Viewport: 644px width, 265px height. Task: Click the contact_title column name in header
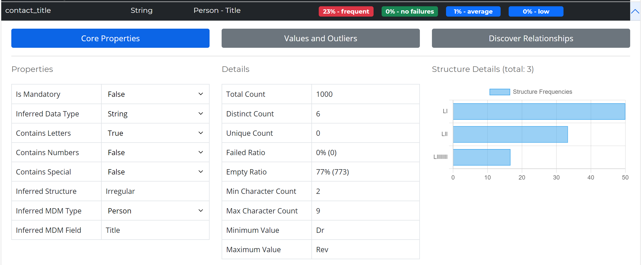click(28, 10)
